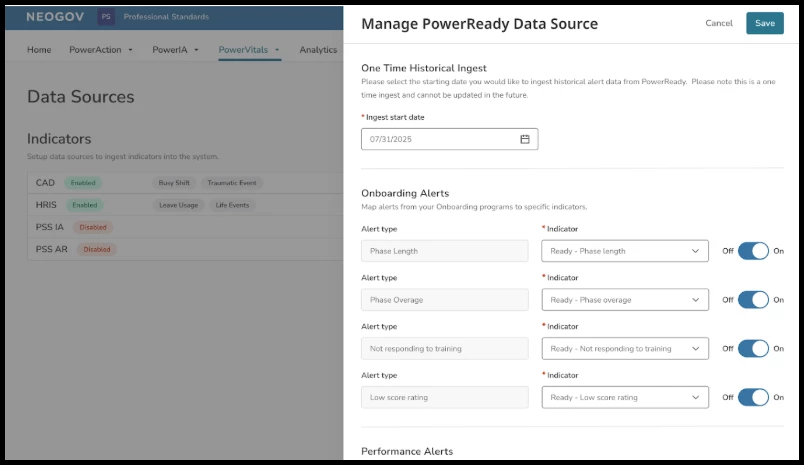
Task: Select the CAD data source row
Action: coord(185,183)
